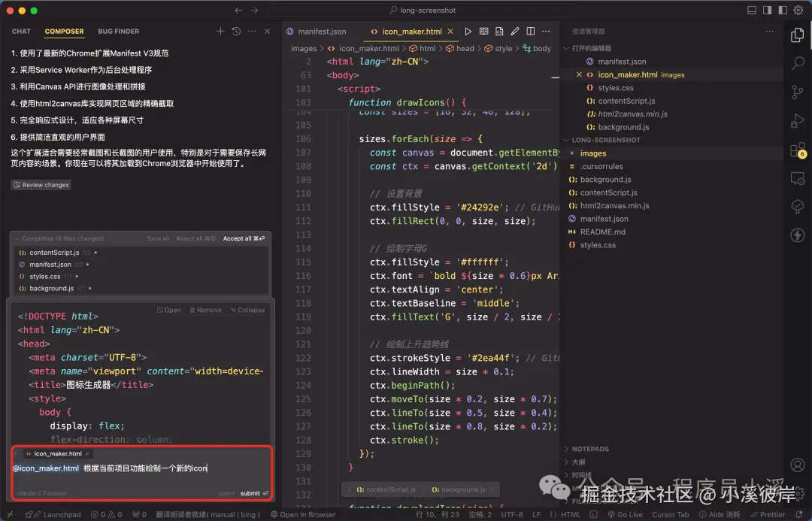Open .cursorrules in the file tree
The image size is (812, 521).
point(601,166)
